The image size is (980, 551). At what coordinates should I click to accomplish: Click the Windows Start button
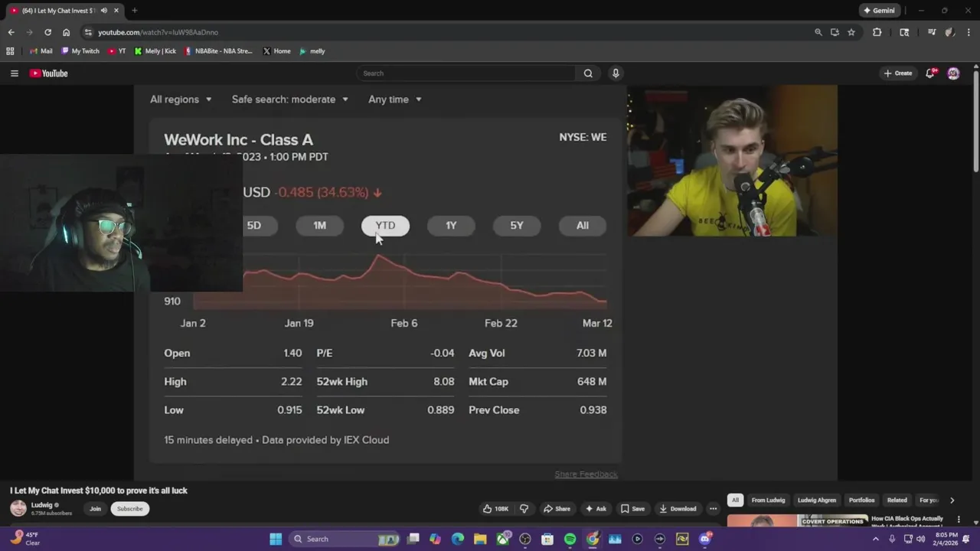tap(276, 539)
